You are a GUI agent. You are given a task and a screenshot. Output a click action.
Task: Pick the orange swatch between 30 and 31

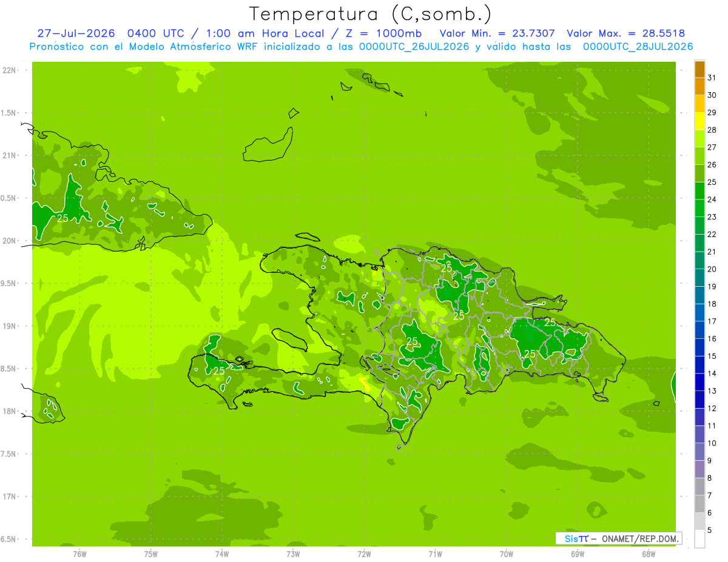click(x=699, y=87)
